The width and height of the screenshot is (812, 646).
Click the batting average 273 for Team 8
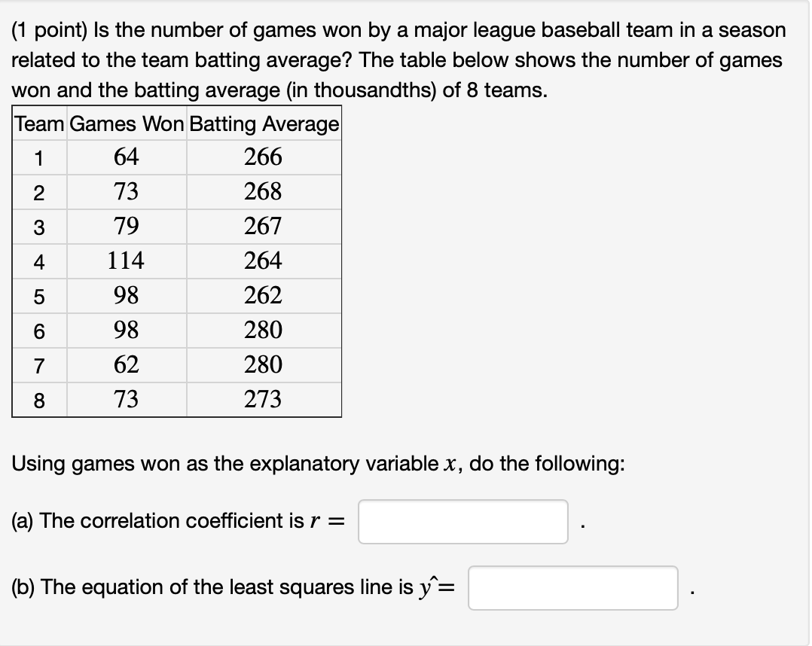[263, 400]
